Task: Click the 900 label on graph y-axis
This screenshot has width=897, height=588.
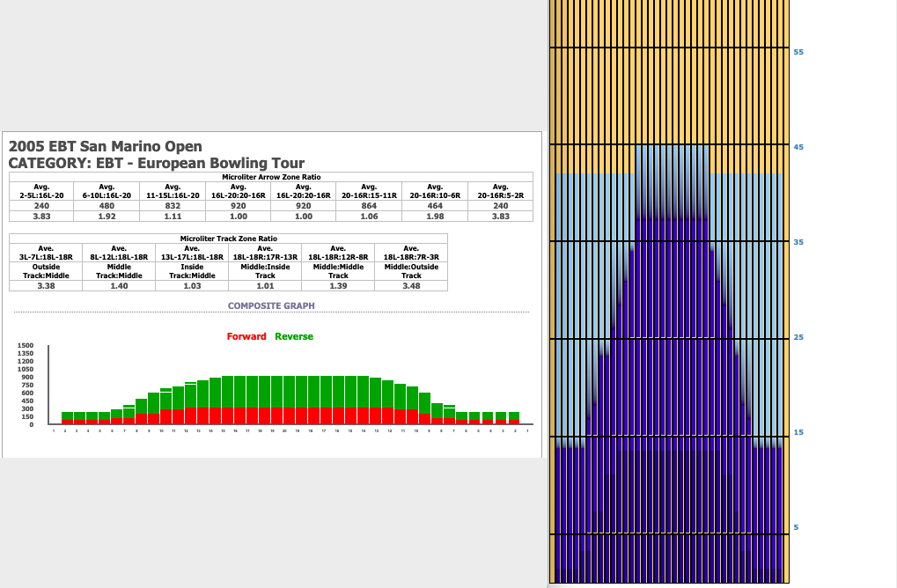Action: tap(27, 377)
